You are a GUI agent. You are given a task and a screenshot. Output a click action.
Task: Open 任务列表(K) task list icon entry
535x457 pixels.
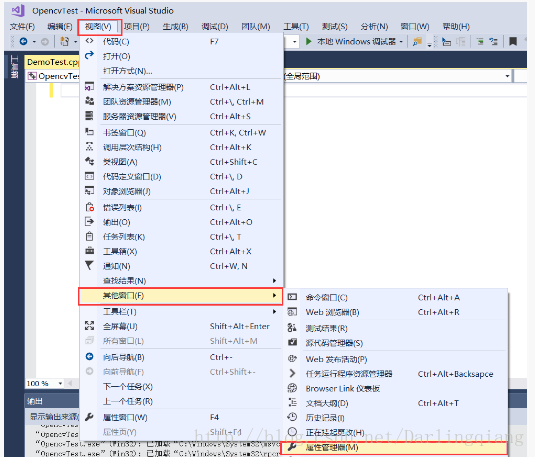tap(181, 237)
